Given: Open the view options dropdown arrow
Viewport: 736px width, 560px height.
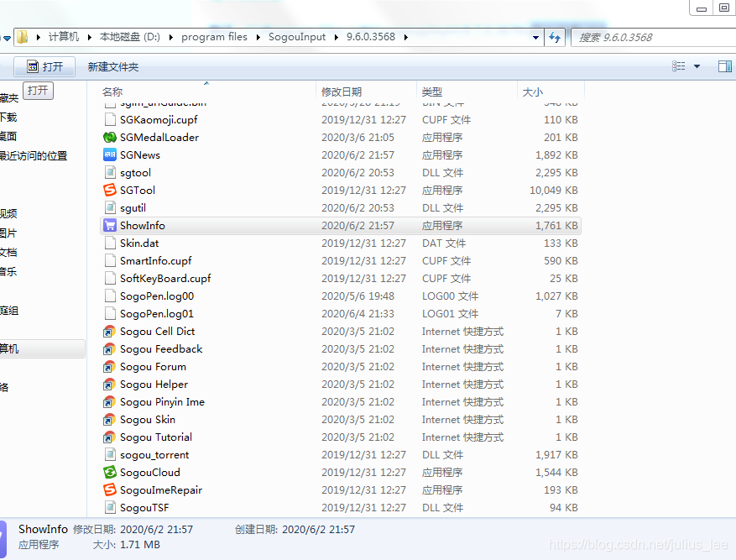Looking at the screenshot, I should [697, 66].
